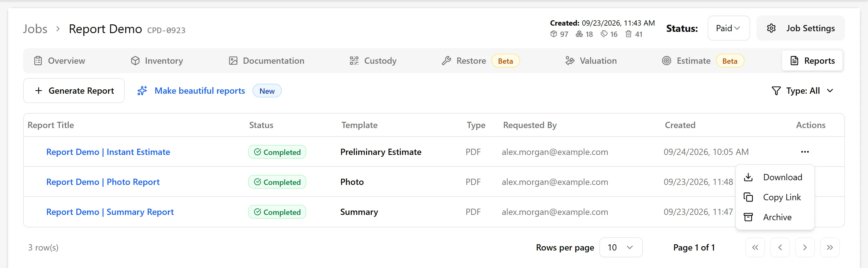
Task: Switch to the Valuation tab
Action: point(591,61)
